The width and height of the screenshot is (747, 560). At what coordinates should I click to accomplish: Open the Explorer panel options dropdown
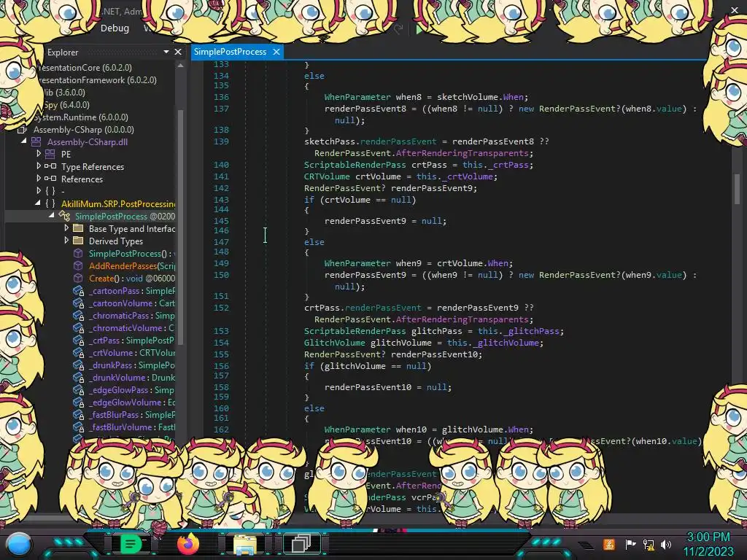[166, 52]
